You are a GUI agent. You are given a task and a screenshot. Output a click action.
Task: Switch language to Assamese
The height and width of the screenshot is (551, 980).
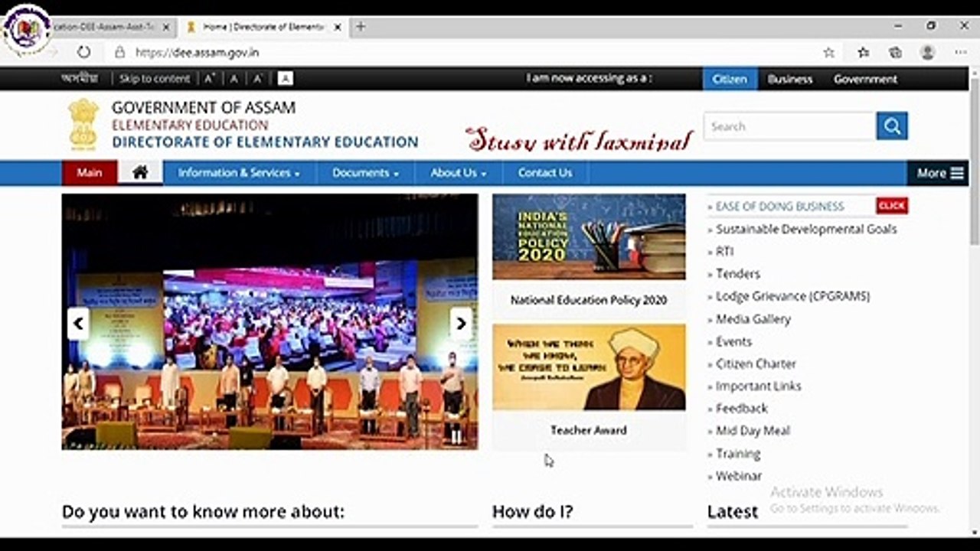click(x=80, y=78)
